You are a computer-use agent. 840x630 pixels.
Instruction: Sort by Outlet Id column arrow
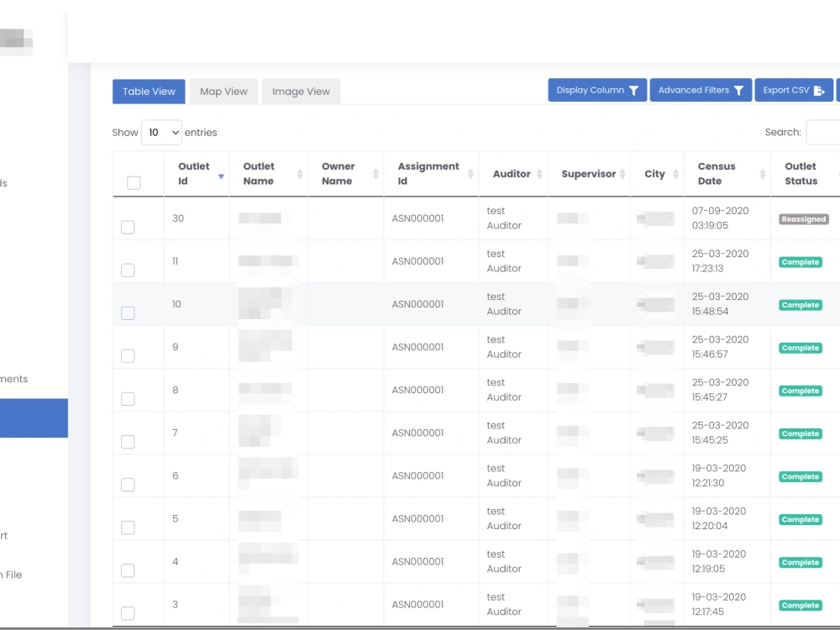coord(221,176)
